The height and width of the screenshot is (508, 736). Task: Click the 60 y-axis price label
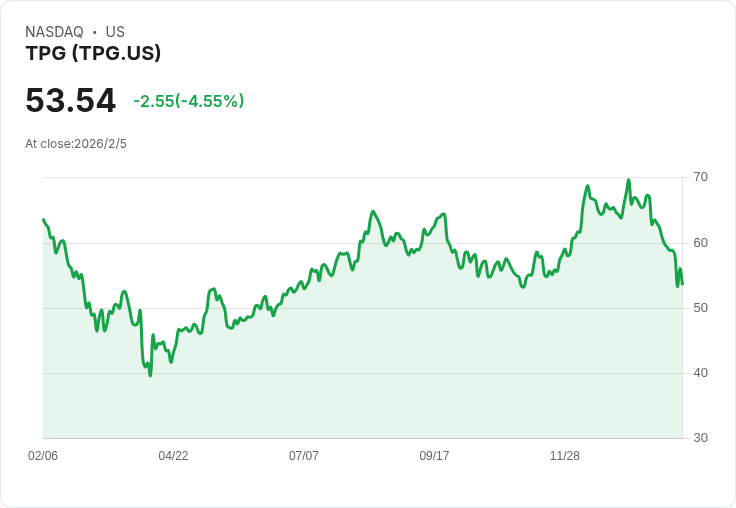(x=701, y=242)
